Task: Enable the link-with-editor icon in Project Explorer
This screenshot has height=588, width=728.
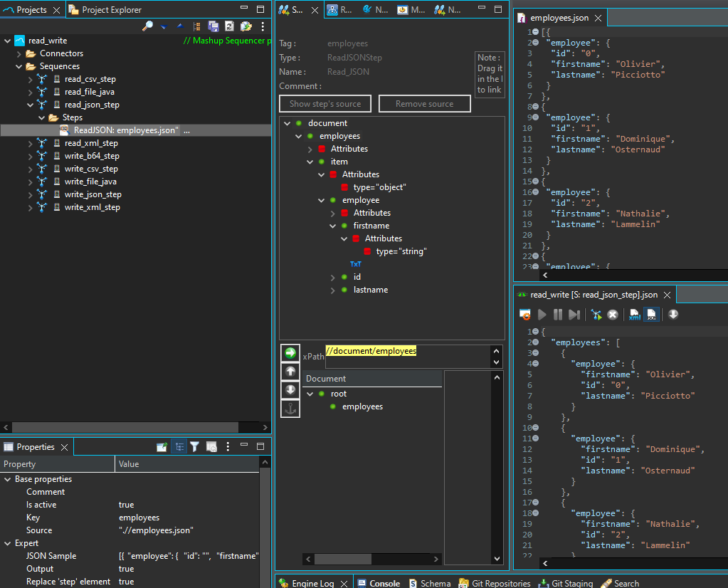Action: 196,26
